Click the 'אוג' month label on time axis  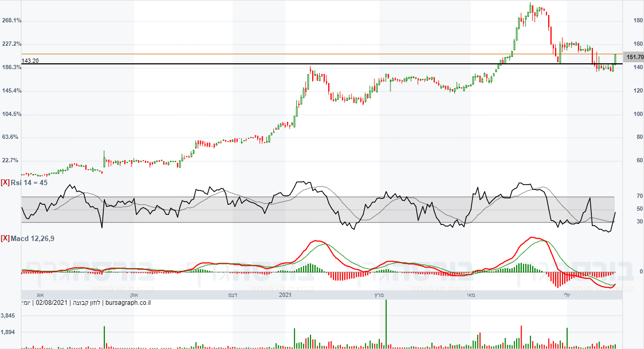point(40,294)
